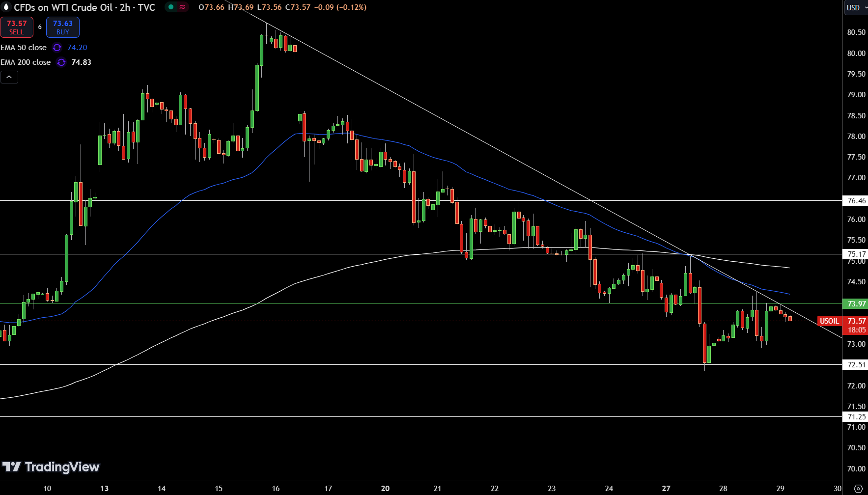Screen dimensions: 868x495
Task: Open chart settings gear icon
Action: point(858,489)
